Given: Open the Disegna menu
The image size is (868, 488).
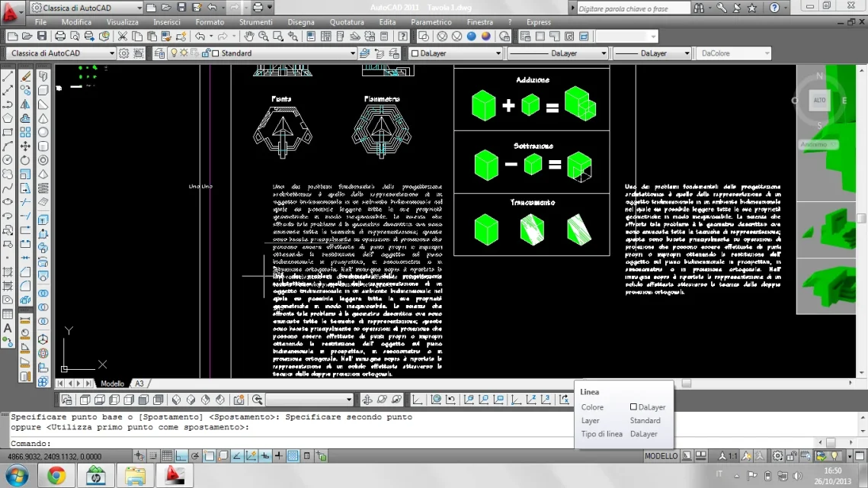Looking at the screenshot, I should (x=301, y=22).
